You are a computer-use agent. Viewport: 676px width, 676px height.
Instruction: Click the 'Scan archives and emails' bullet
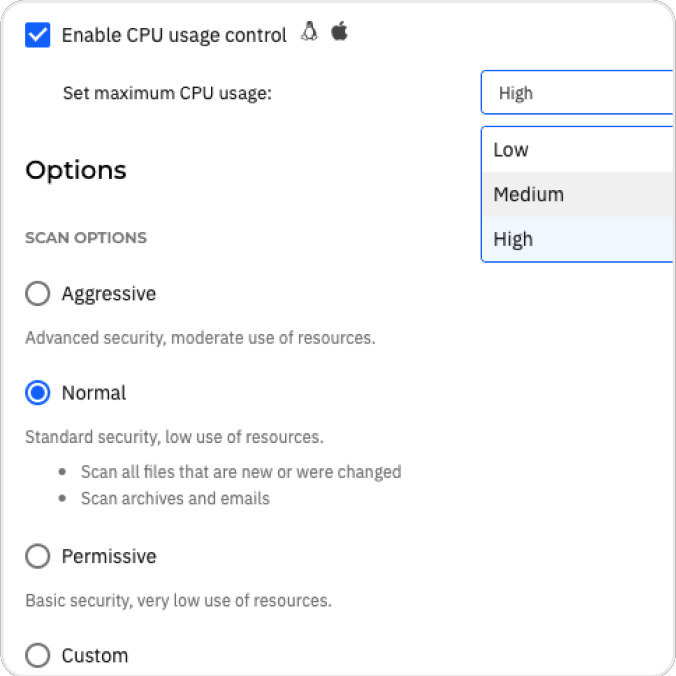click(175, 498)
